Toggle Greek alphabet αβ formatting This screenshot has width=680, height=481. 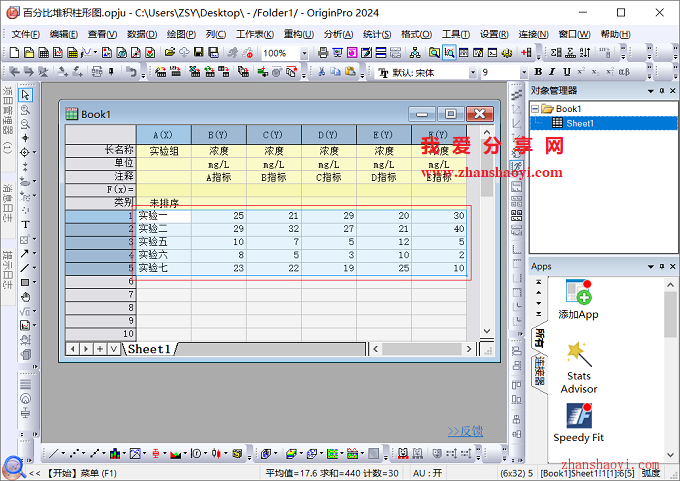(624, 72)
